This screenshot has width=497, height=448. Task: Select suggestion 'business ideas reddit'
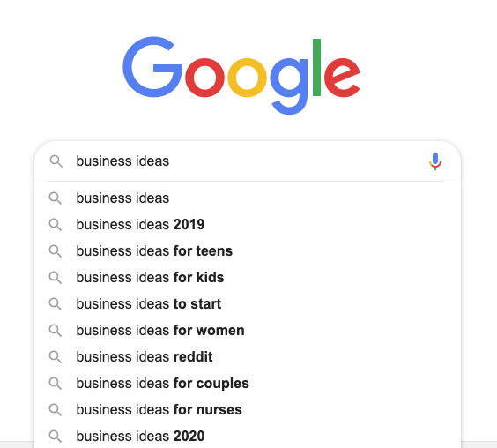[248, 356]
